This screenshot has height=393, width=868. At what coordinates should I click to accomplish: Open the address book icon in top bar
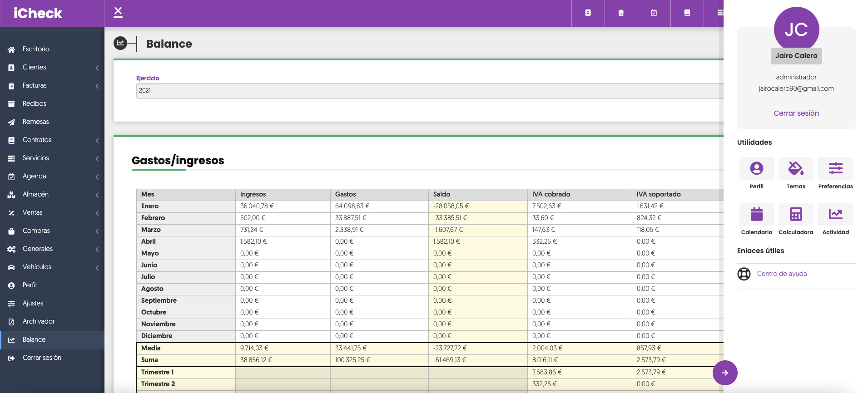click(x=588, y=13)
